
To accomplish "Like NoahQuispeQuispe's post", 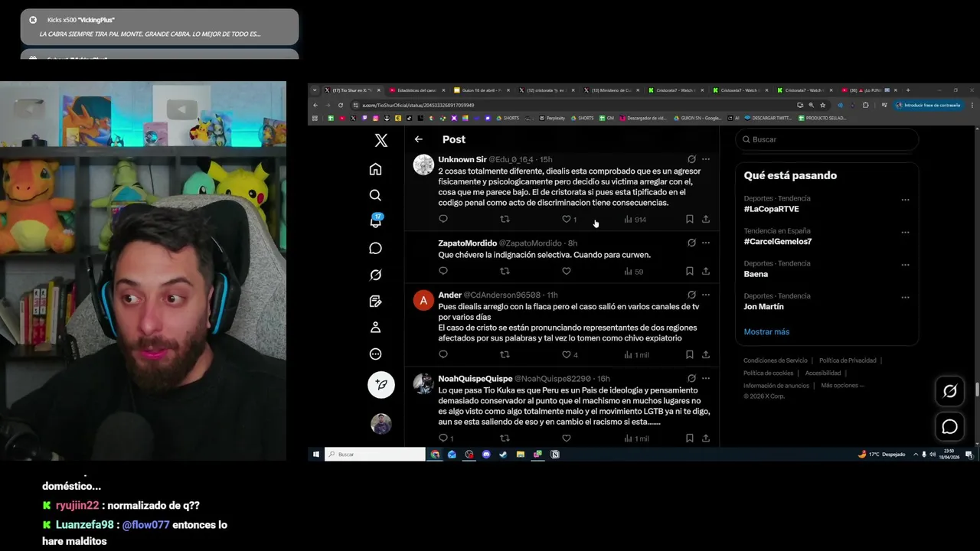I will 567,438.
